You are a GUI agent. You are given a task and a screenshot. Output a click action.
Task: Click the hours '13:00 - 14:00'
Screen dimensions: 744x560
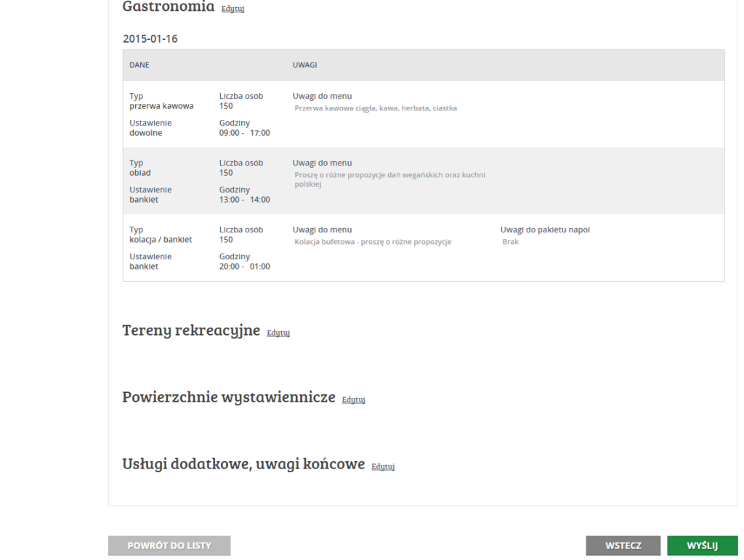[244, 200]
